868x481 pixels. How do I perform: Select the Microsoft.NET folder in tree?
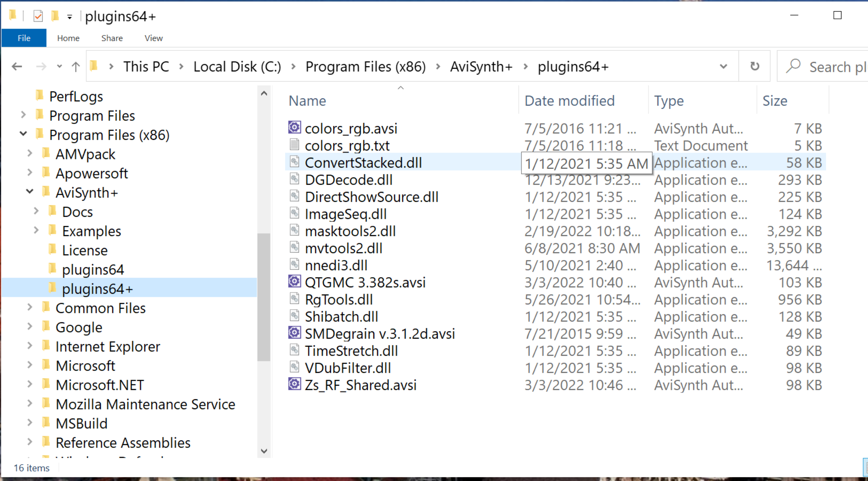coord(100,385)
